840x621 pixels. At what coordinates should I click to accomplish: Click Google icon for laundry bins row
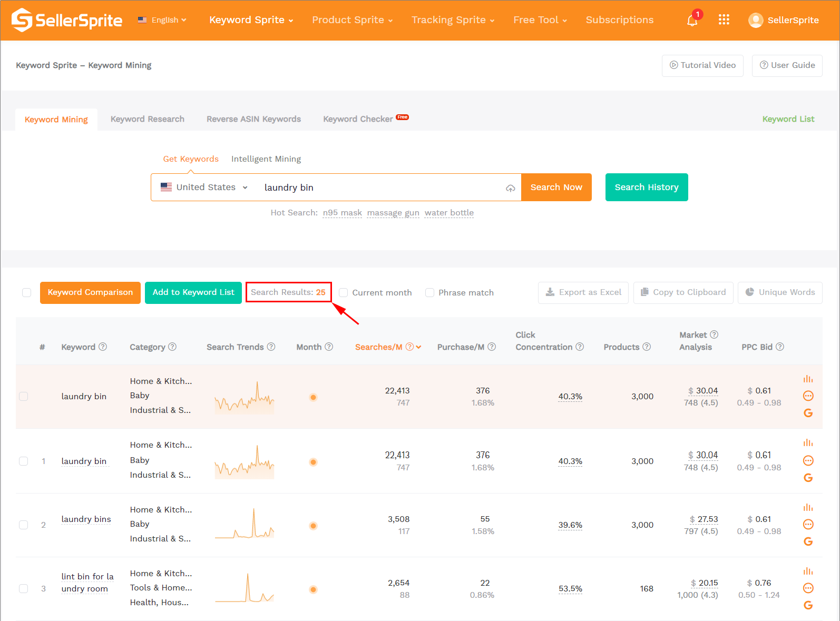[808, 541]
